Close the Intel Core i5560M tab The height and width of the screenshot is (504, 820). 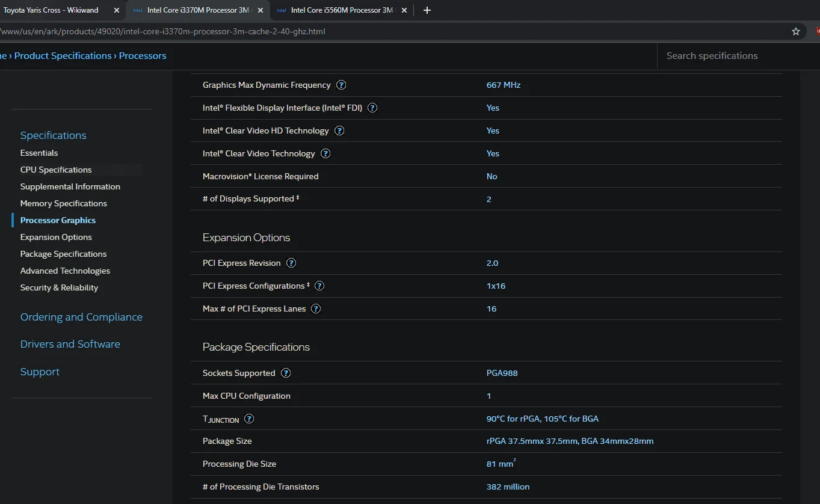[404, 10]
